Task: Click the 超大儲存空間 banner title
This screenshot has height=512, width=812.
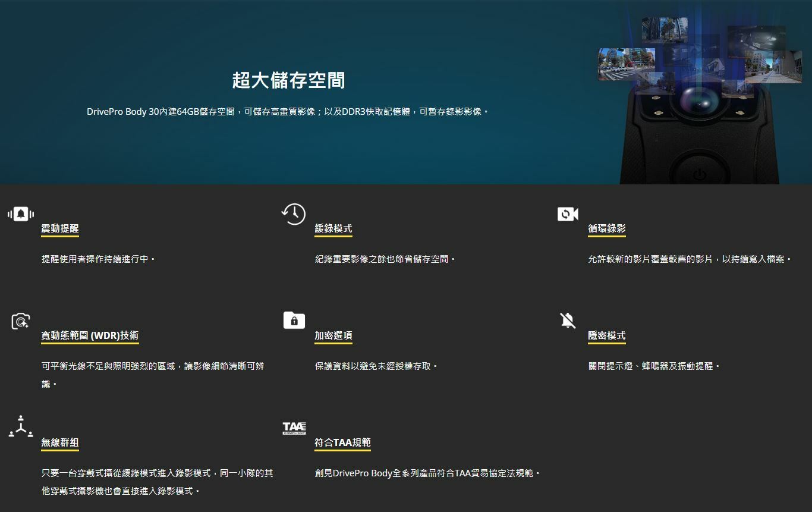Action: click(x=288, y=80)
